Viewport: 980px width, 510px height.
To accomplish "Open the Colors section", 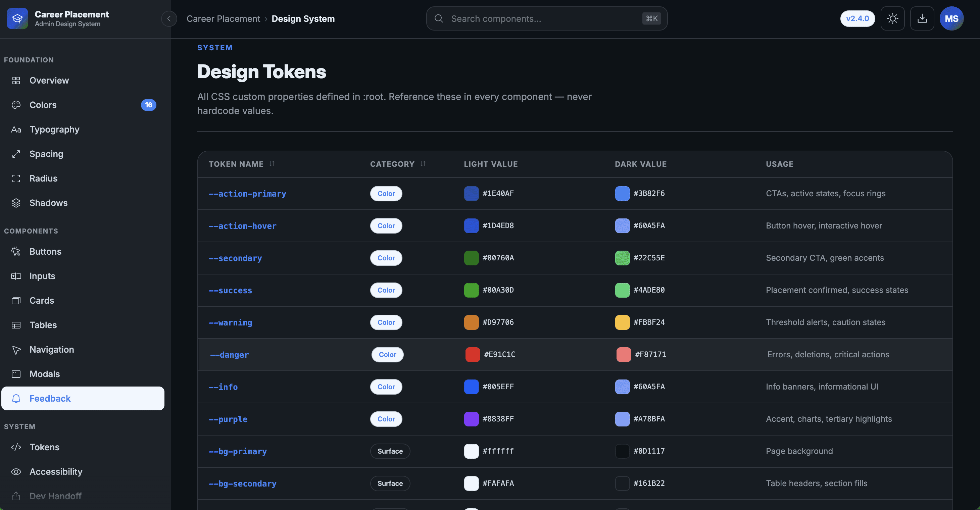I will pos(83,105).
